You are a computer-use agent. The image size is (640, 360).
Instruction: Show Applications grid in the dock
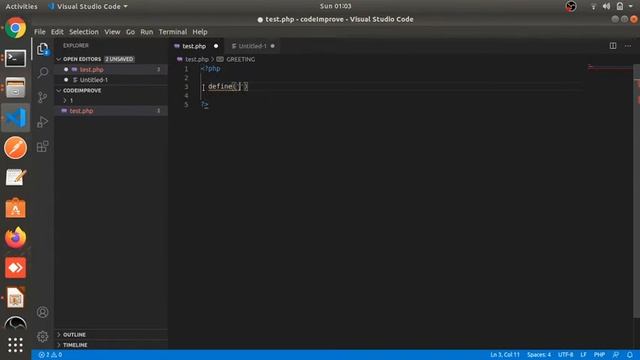pos(16,345)
